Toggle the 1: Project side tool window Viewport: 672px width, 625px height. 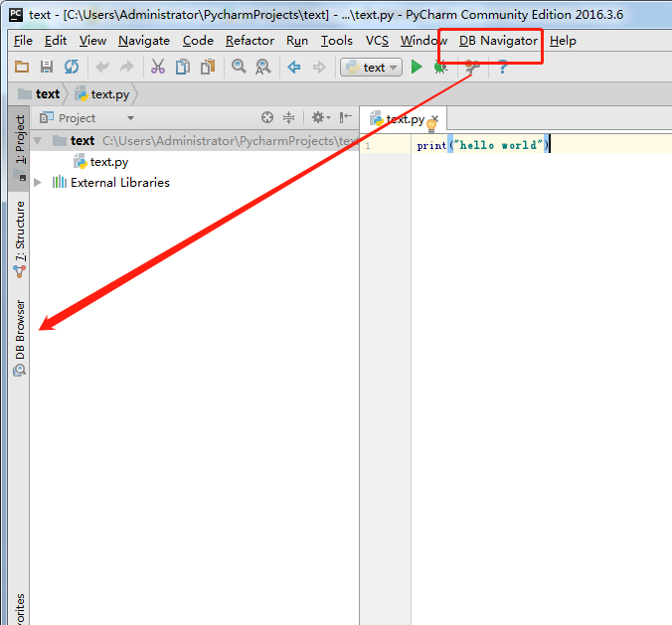coord(19,147)
